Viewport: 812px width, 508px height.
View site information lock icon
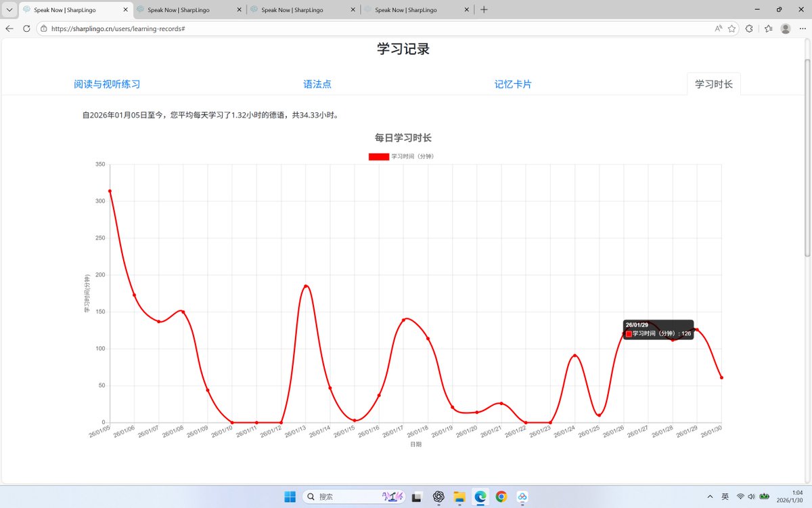click(43, 29)
